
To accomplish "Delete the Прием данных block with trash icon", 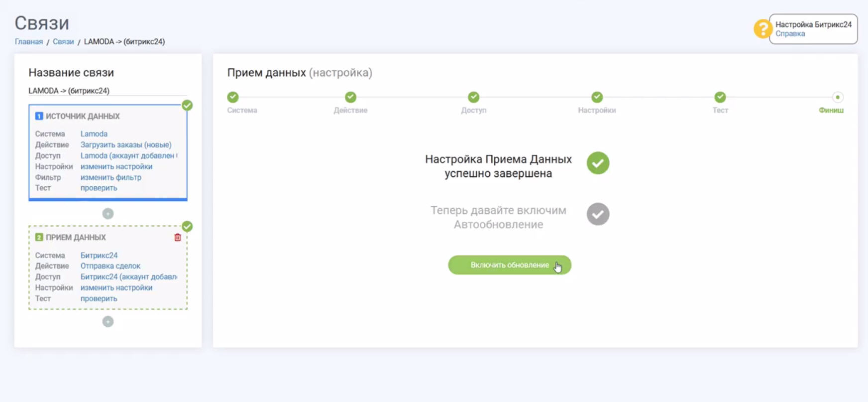I will pos(178,238).
